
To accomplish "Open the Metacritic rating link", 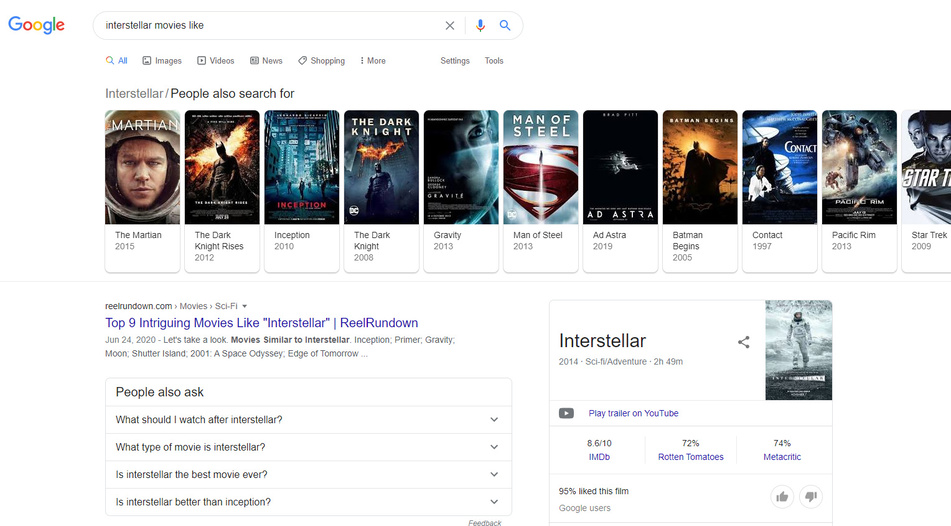I will click(x=782, y=457).
